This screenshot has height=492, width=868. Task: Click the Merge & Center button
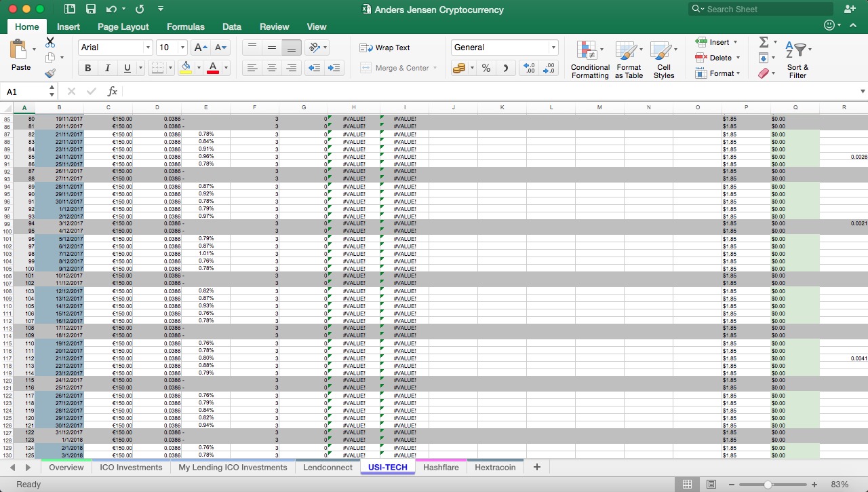[x=400, y=68]
